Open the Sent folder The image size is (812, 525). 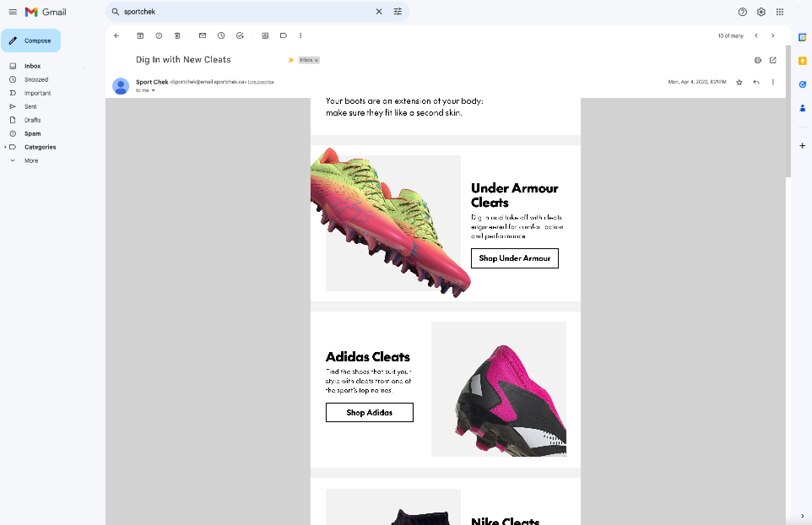point(31,106)
